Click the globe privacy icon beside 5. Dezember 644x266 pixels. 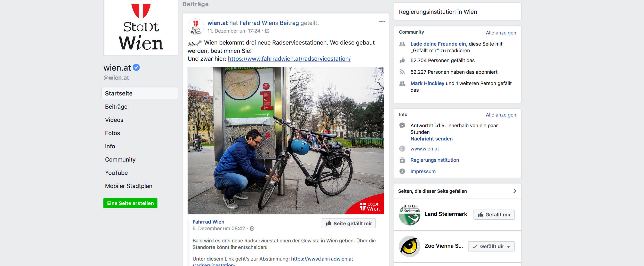point(252,229)
